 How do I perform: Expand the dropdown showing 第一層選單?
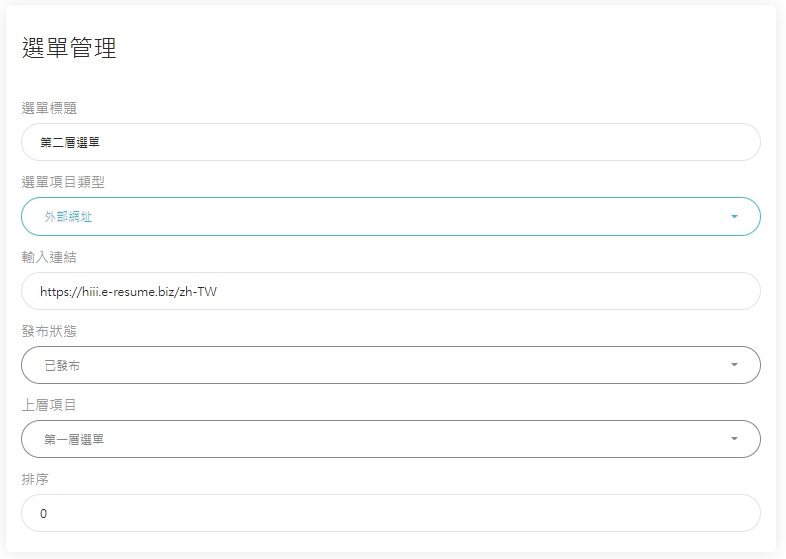pos(390,439)
